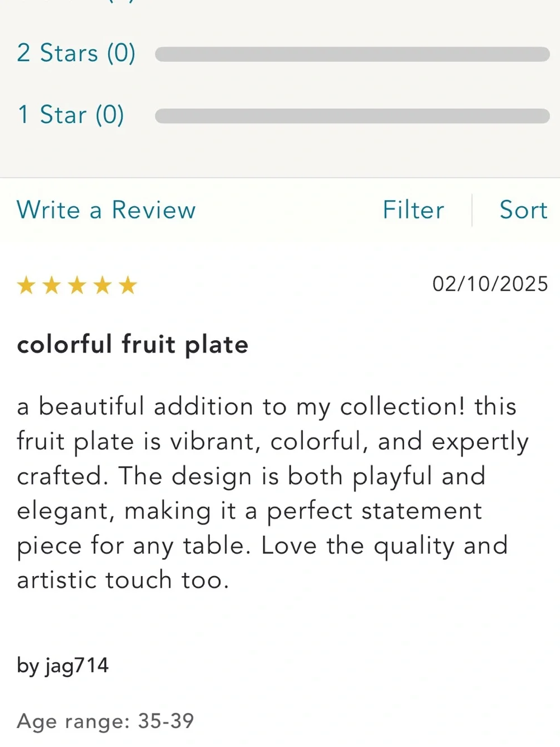The width and height of the screenshot is (560, 747).
Task: Click the Write a Review link
Action: pyautogui.click(x=106, y=210)
